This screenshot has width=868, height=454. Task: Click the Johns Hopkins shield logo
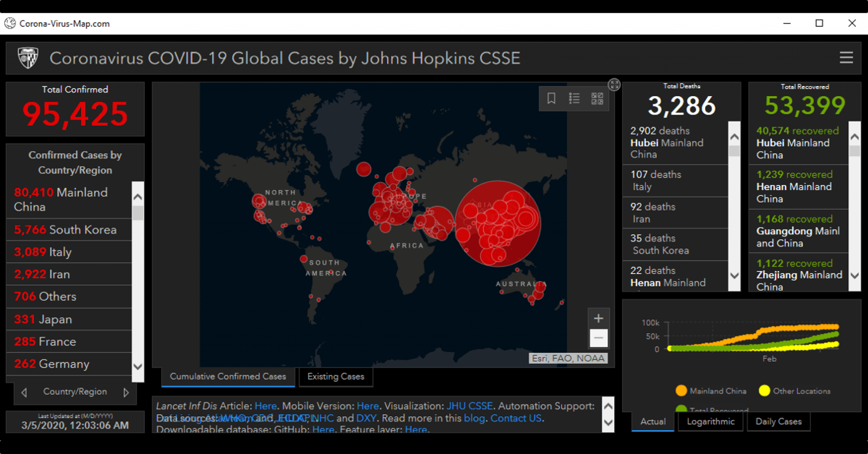(x=28, y=58)
